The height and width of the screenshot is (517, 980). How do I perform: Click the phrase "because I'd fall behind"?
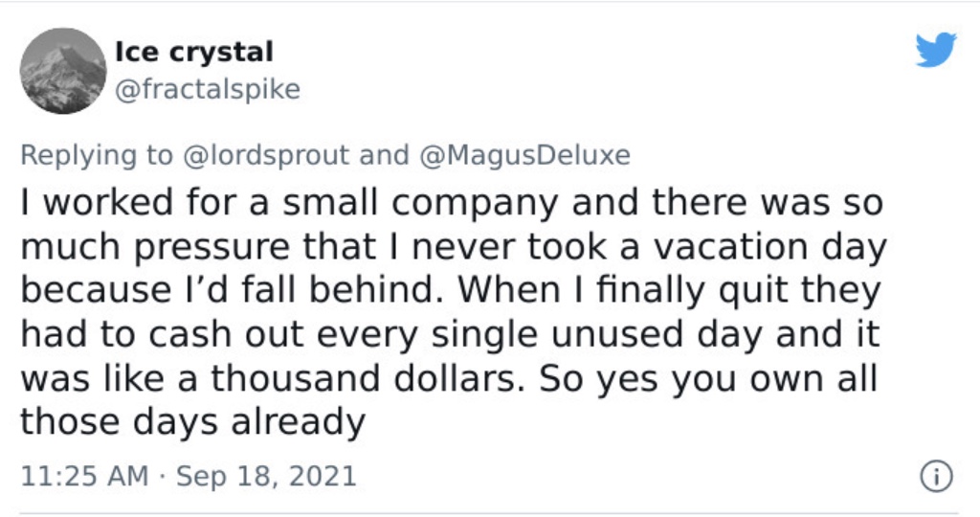[232, 291]
